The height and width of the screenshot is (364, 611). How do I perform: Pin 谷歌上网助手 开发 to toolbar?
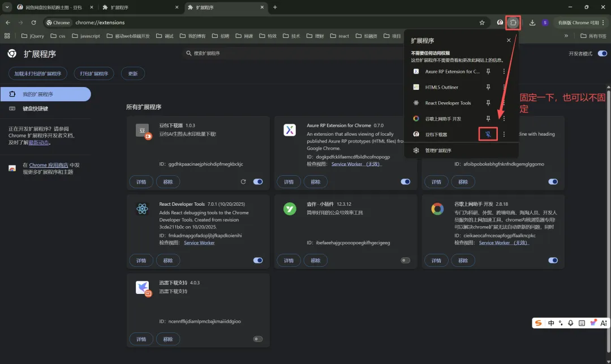pos(488,118)
